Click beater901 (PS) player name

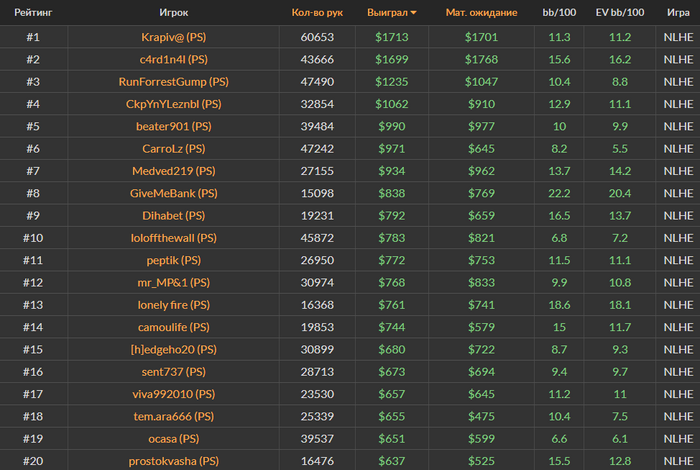point(174,126)
